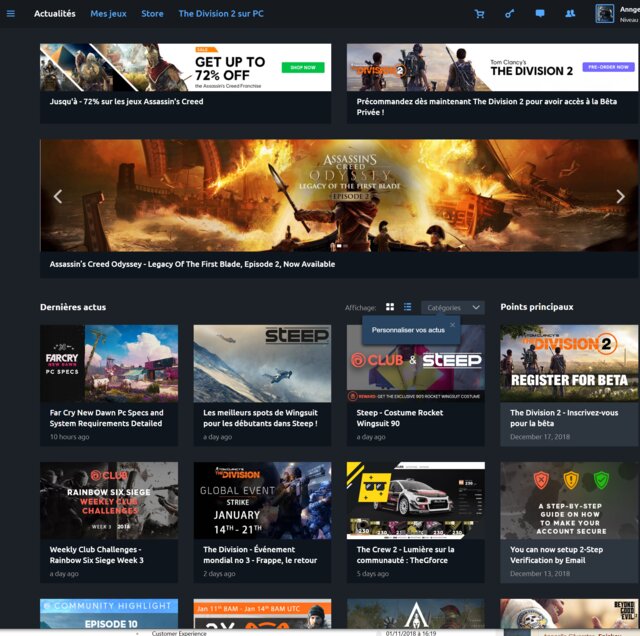Open the friends list icon

[570, 14]
